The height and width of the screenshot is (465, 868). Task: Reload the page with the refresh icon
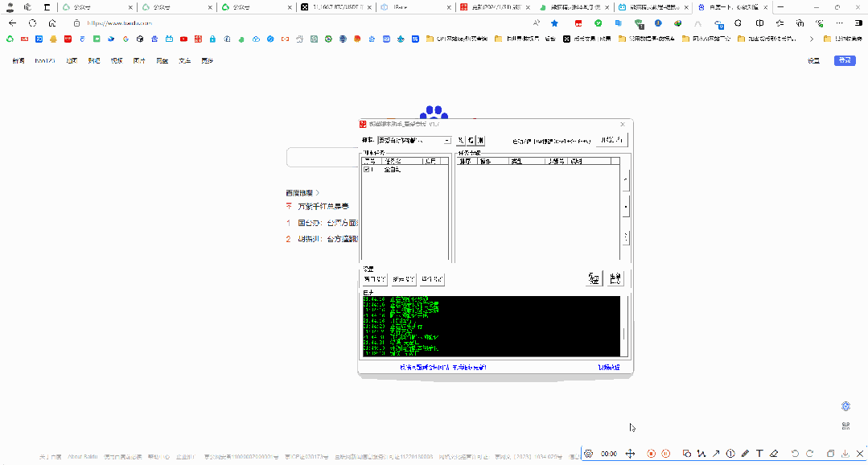[33, 23]
